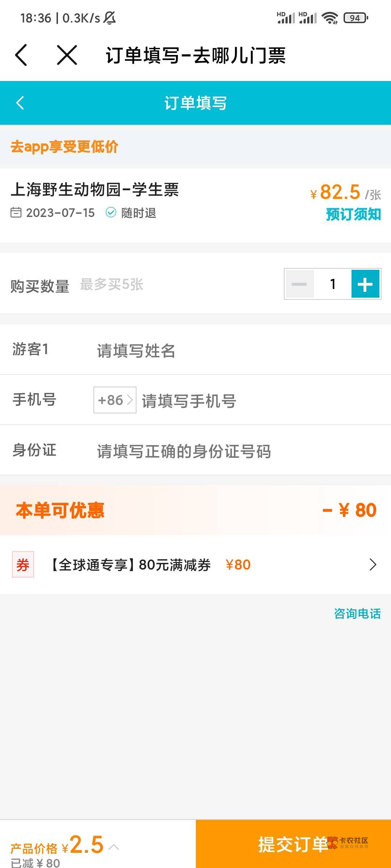Viewport: 391px width, 868px height.
Task: Tap the calendar icon beside 2023-07-15
Action: (16, 213)
